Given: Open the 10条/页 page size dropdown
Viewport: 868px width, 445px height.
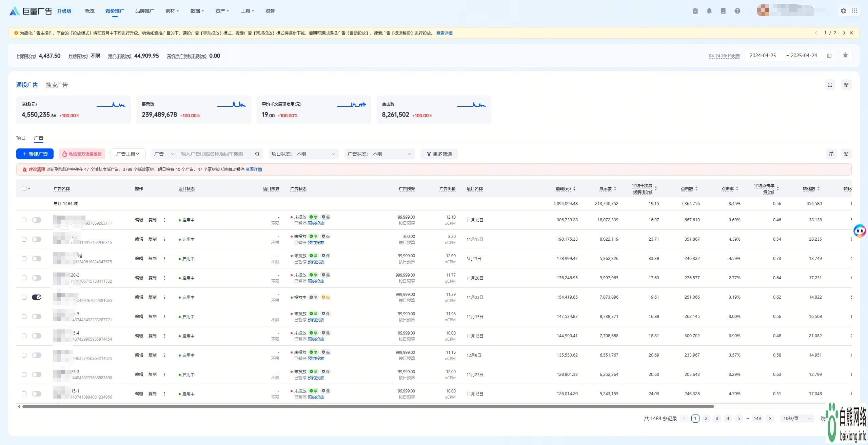Looking at the screenshot, I should point(796,419).
